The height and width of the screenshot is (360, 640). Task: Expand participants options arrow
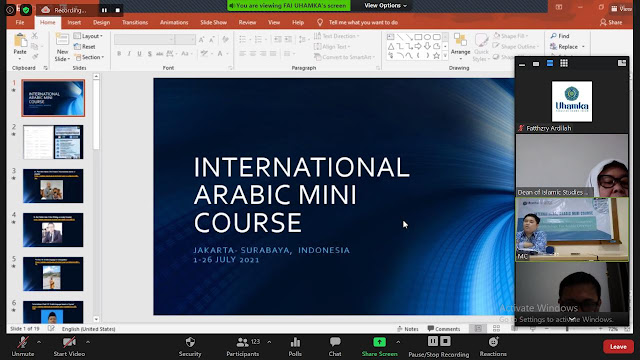tap(269, 342)
